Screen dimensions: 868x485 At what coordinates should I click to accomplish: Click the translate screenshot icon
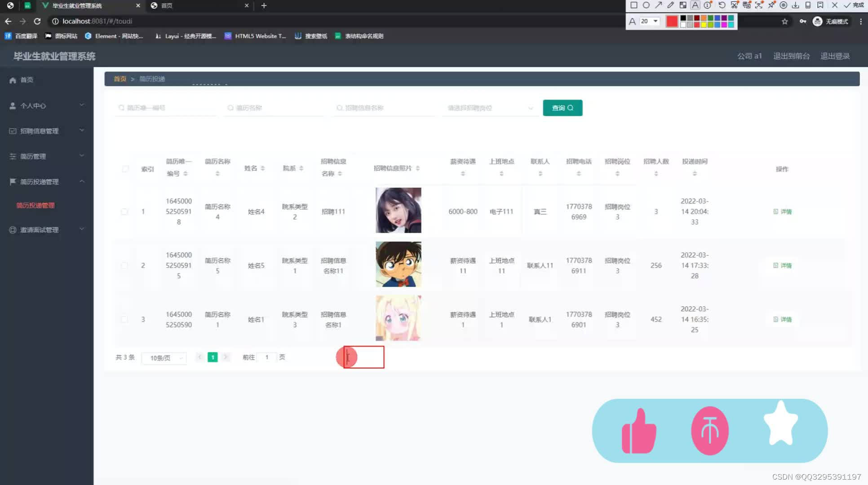tap(746, 5)
